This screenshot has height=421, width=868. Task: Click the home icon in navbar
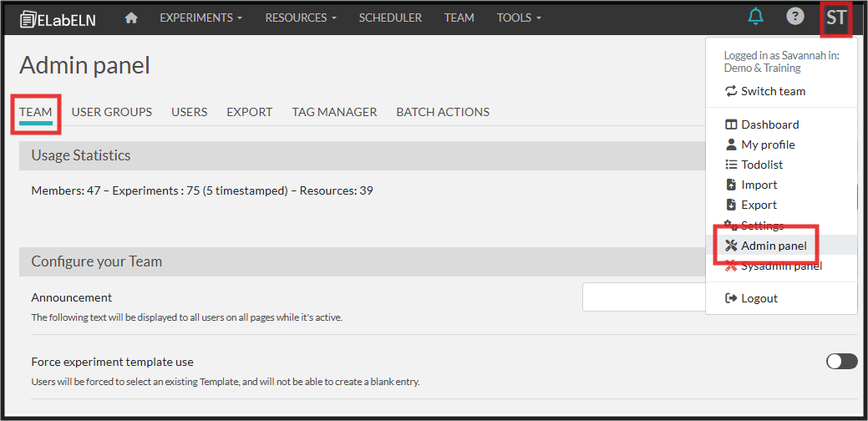(131, 18)
